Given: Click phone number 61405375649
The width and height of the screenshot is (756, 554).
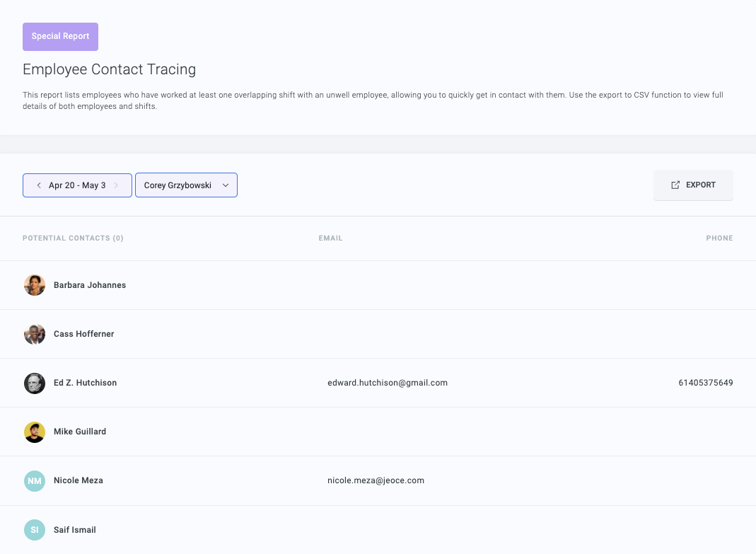Looking at the screenshot, I should [705, 383].
